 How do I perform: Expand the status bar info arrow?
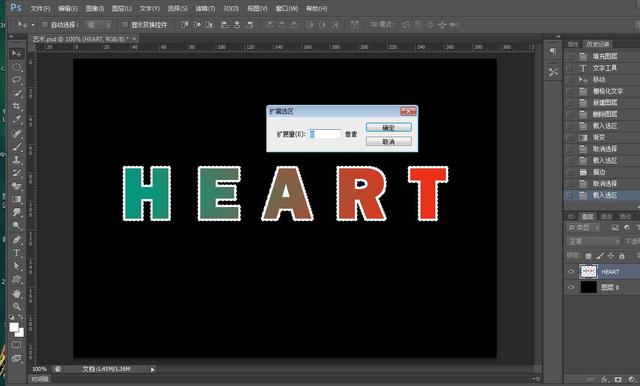(x=152, y=369)
